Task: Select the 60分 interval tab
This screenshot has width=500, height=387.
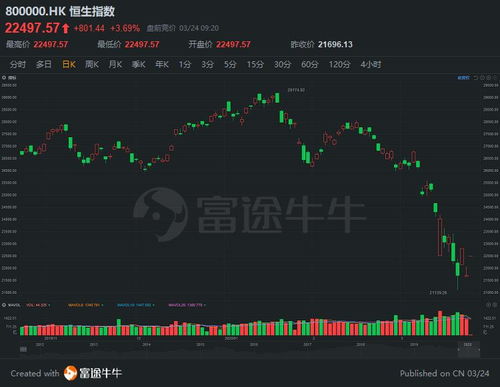Action: pyautogui.click(x=310, y=64)
